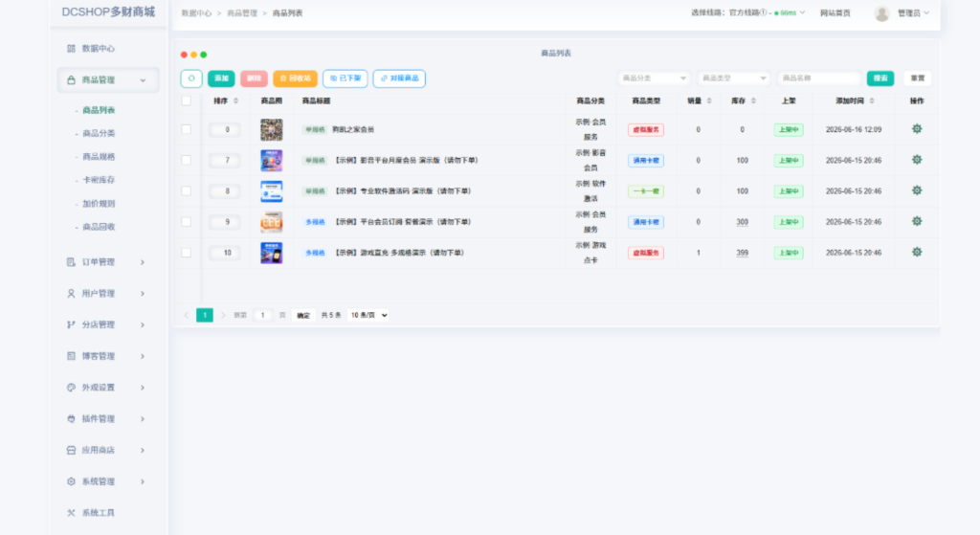Screen dimensions: 980x535
Task: Click the 对接商品 button
Action: point(399,78)
